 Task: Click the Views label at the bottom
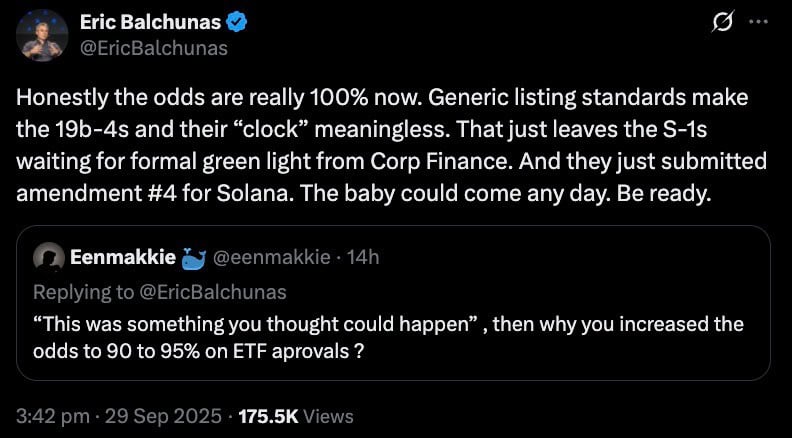pyautogui.click(x=329, y=415)
